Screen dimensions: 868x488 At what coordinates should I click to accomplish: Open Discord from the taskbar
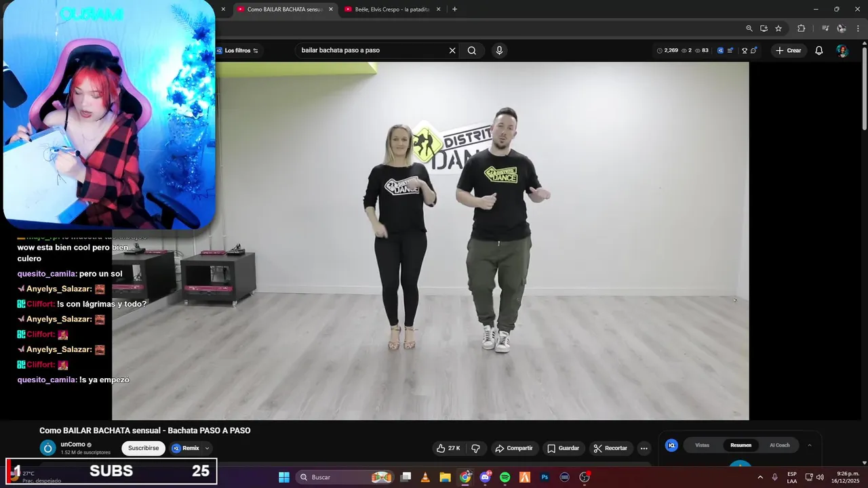[x=485, y=477]
